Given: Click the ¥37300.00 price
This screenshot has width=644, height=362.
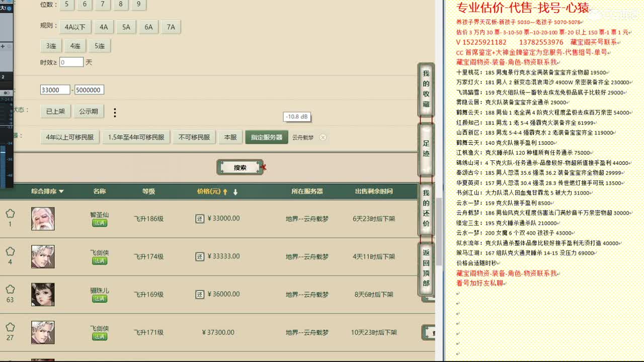Looking at the screenshot, I should click(218, 332).
